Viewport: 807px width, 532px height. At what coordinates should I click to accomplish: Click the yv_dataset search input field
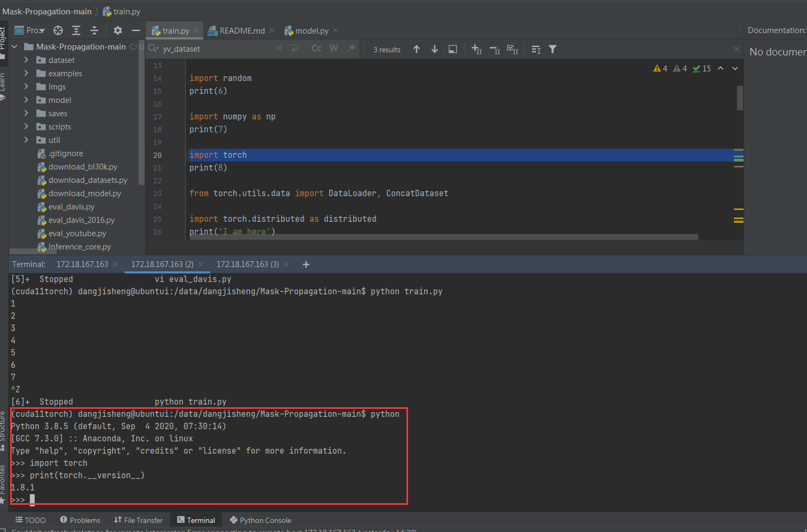[213, 49]
